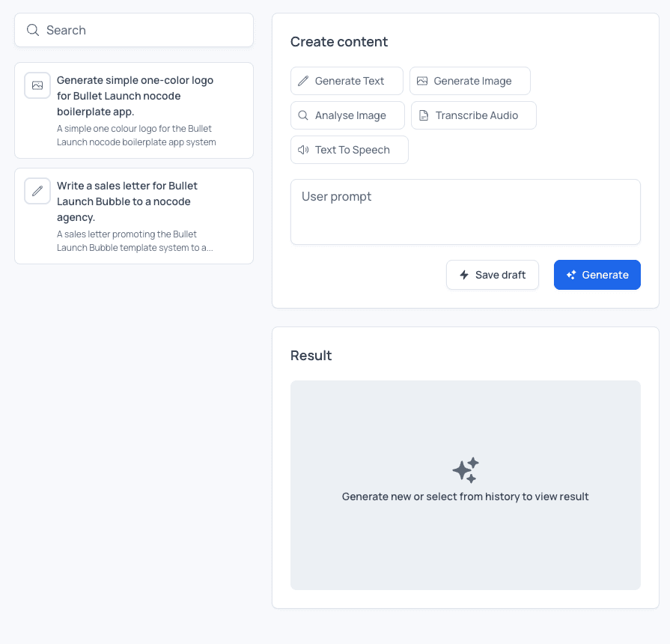Select the Analyse Image magnifier icon
The height and width of the screenshot is (644, 670).
302,115
